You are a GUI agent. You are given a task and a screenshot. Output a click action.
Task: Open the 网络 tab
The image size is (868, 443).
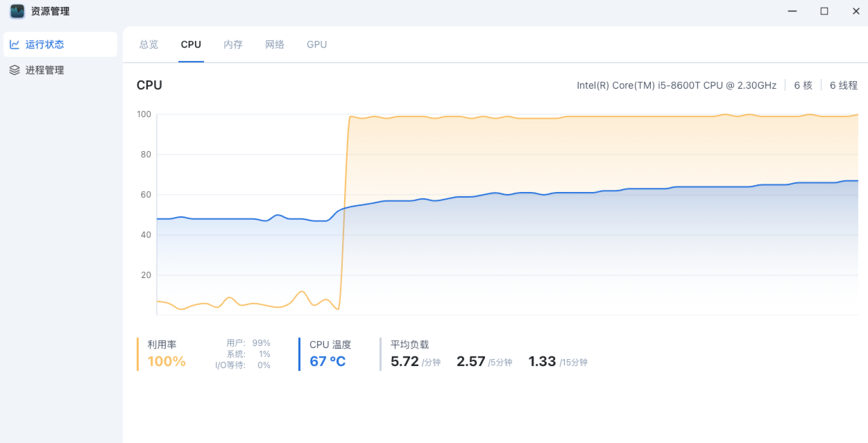point(275,44)
